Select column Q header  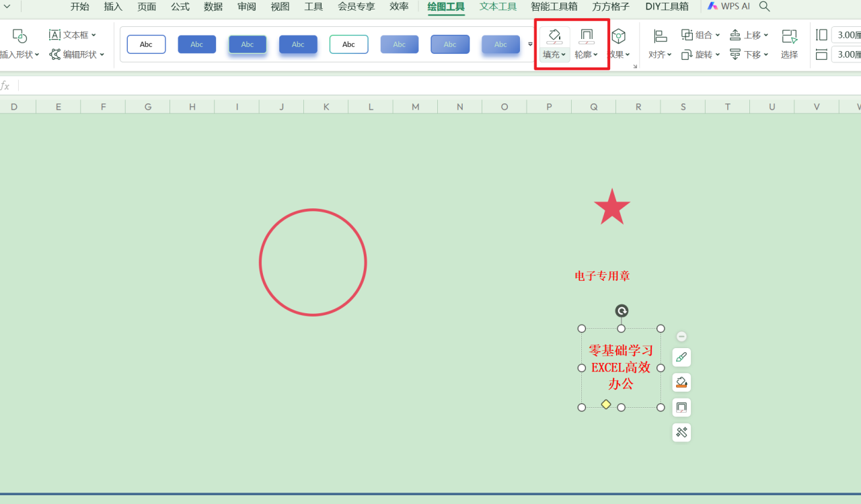point(593,106)
